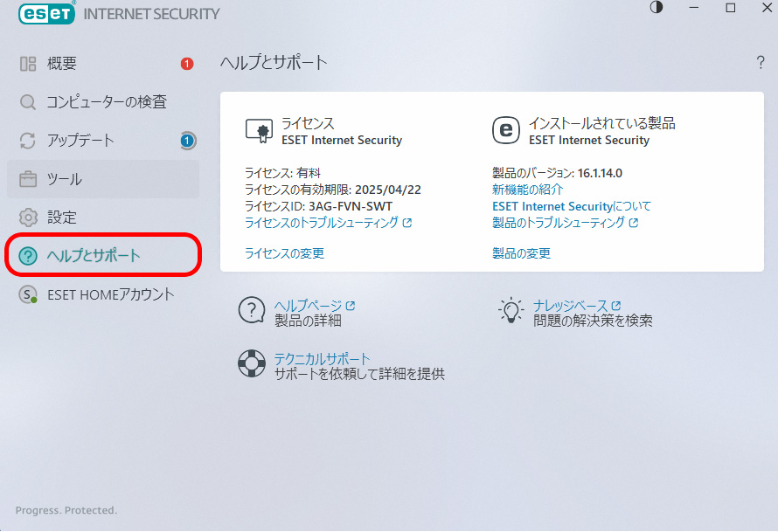
Task: Click the briefcase icon for ツール
Action: [x=28, y=179]
